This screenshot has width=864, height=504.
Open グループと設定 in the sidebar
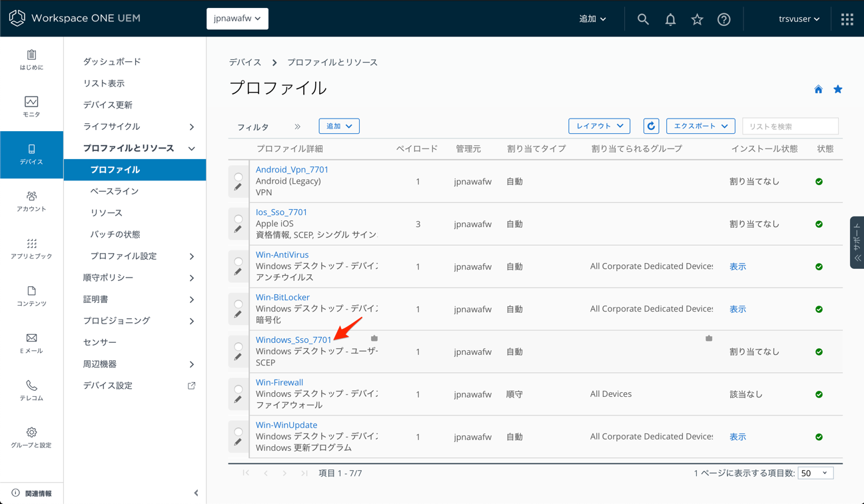31,438
